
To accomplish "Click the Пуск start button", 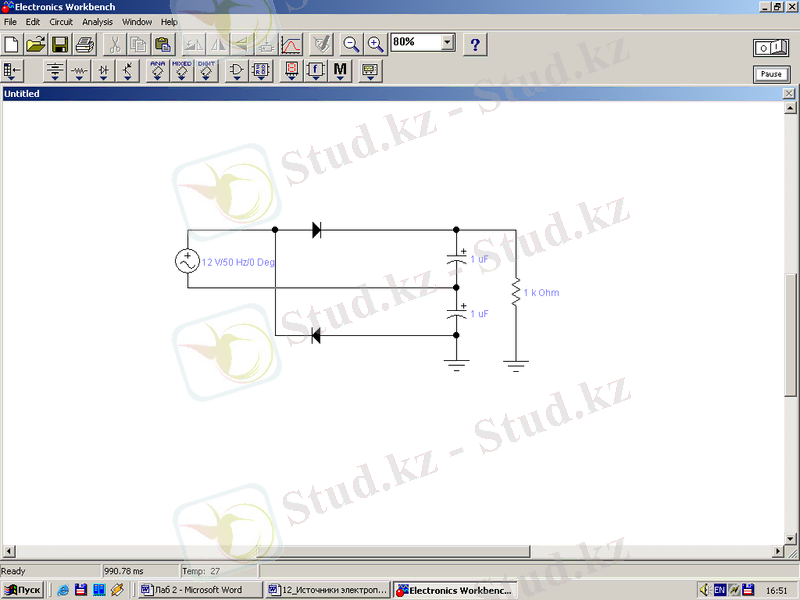I will [22, 590].
